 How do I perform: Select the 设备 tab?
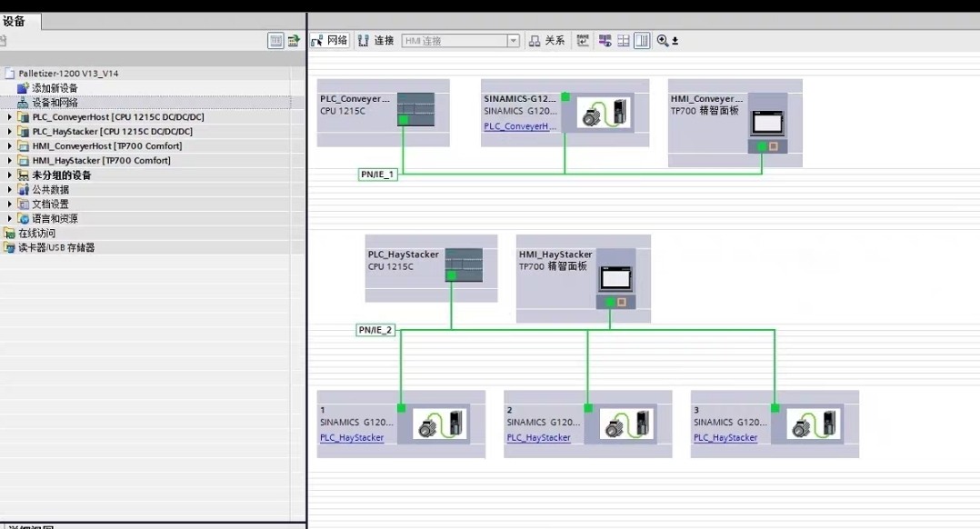click(21, 21)
